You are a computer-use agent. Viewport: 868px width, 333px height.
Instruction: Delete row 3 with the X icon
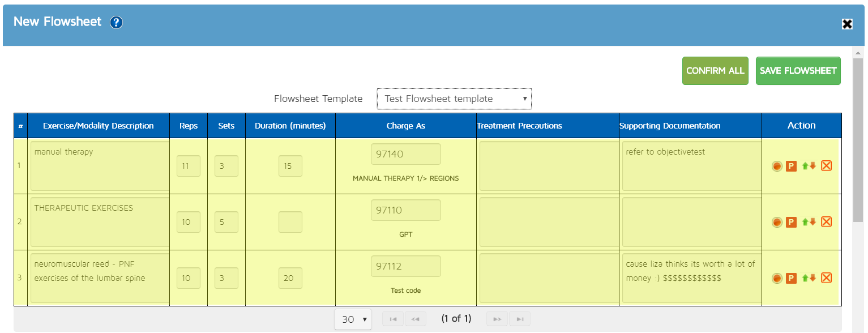826,277
